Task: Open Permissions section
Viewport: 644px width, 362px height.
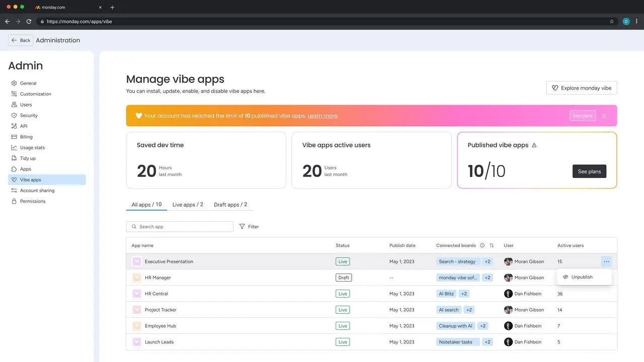Action: pyautogui.click(x=29, y=201)
